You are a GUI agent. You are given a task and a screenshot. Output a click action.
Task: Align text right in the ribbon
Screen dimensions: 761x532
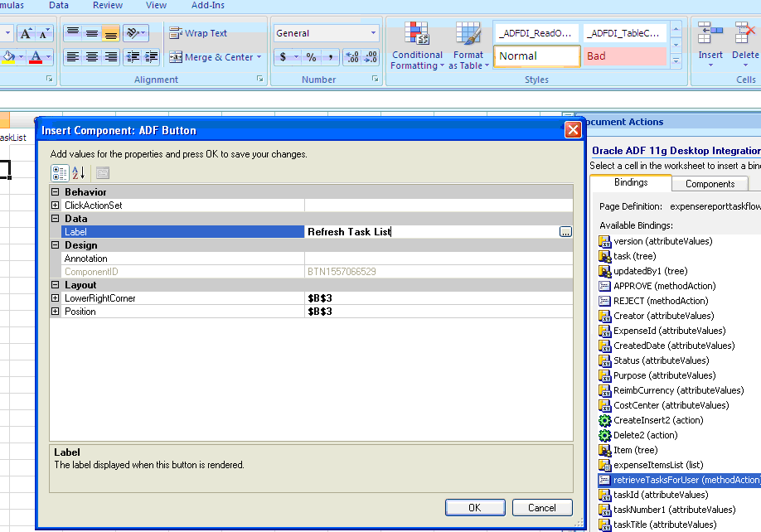coord(110,56)
